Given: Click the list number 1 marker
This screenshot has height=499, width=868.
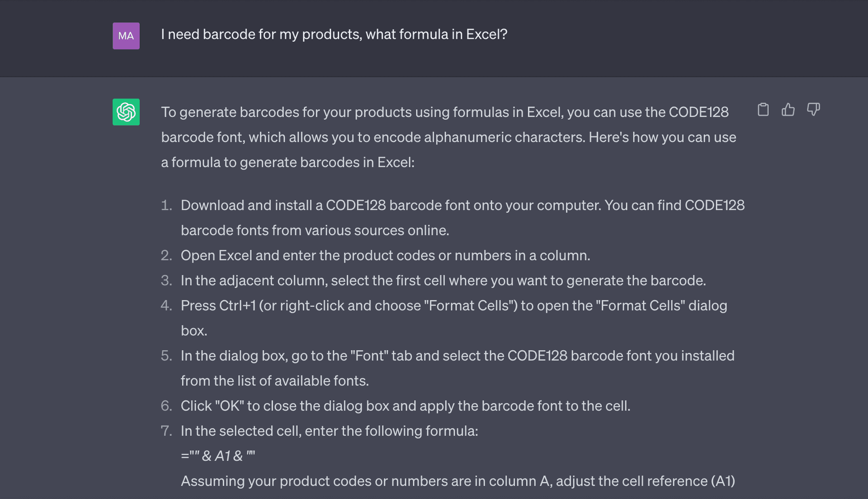Looking at the screenshot, I should click(x=166, y=205).
